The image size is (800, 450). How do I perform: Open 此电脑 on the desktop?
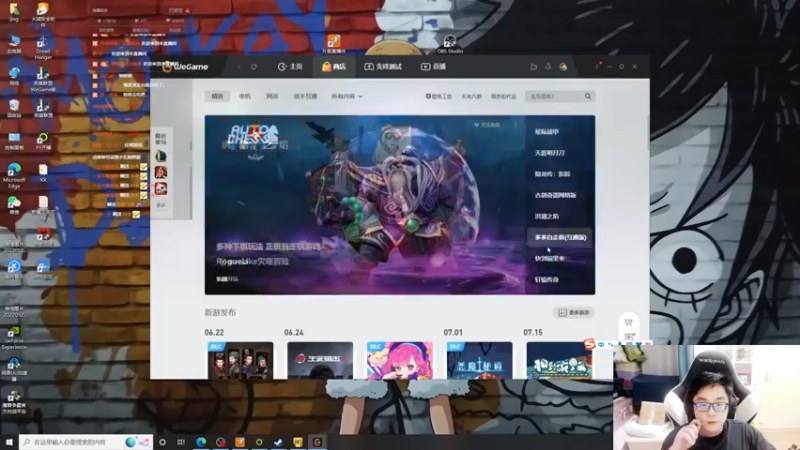click(14, 44)
